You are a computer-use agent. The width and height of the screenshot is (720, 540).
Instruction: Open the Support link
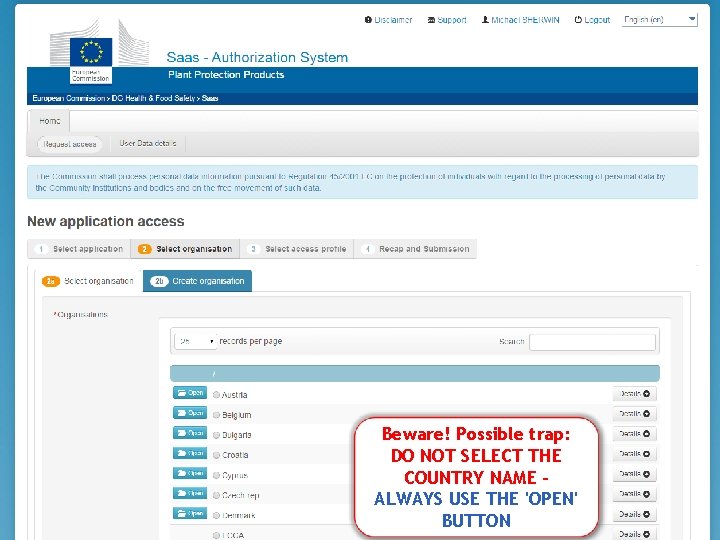tap(447, 20)
